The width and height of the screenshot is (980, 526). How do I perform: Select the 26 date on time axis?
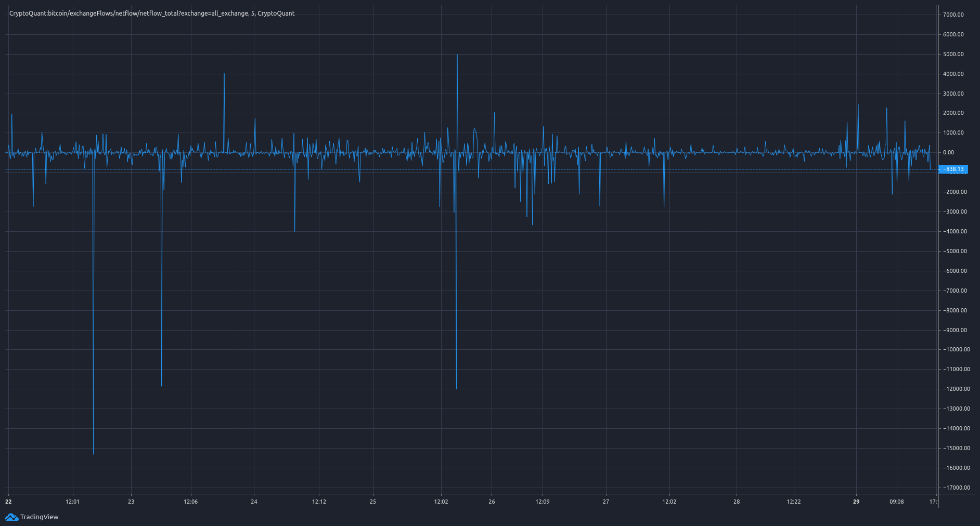[492, 502]
